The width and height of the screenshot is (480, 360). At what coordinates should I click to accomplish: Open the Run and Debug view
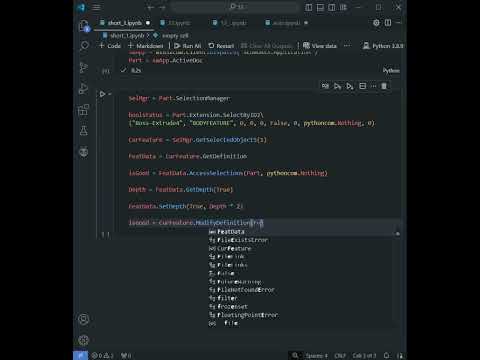click(x=84, y=89)
